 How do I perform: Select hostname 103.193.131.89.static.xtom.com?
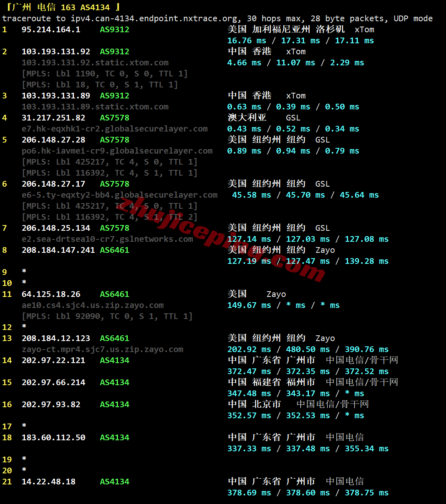coord(95,107)
